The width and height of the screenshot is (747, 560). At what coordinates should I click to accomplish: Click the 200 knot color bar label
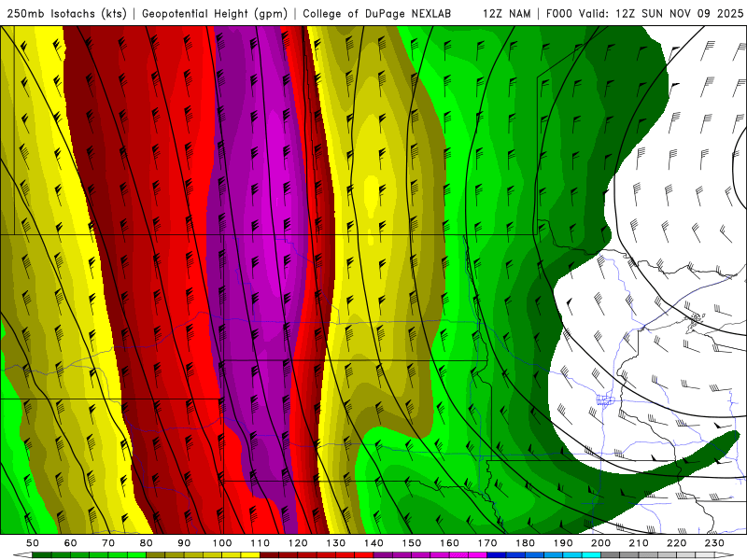(600, 543)
